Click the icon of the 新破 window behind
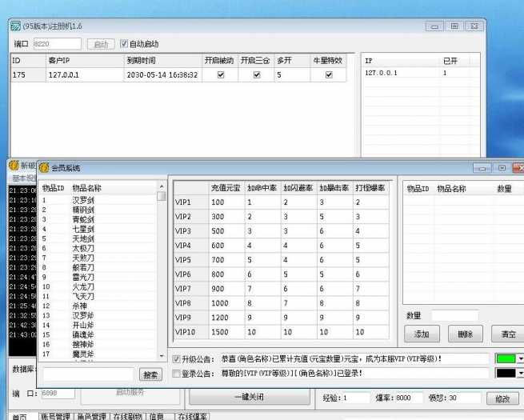The image size is (524, 420). point(14,165)
